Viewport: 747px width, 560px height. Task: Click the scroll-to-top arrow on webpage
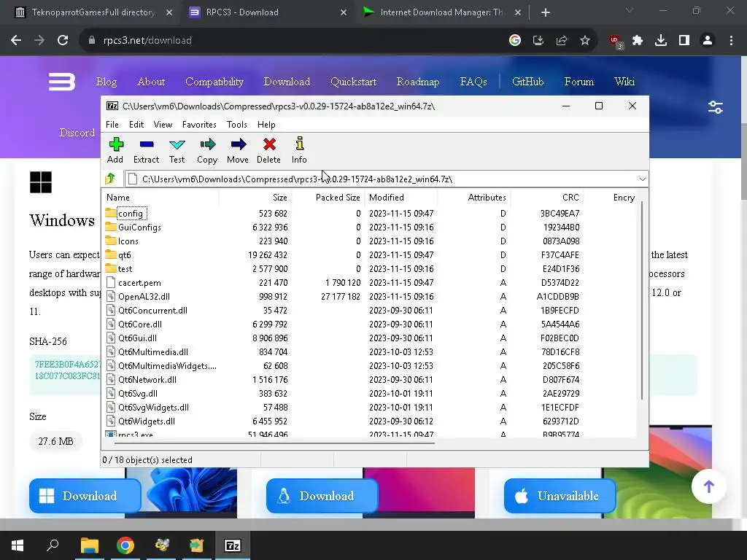[x=709, y=486]
